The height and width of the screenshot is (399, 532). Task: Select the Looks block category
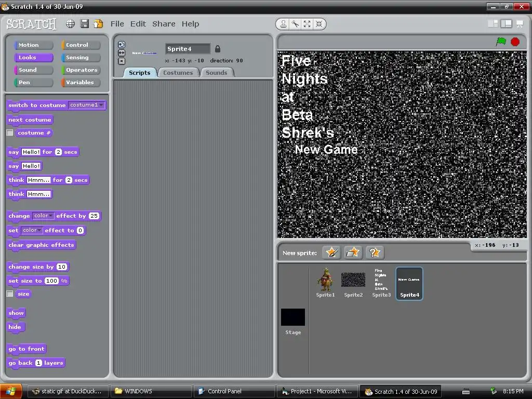tap(34, 57)
